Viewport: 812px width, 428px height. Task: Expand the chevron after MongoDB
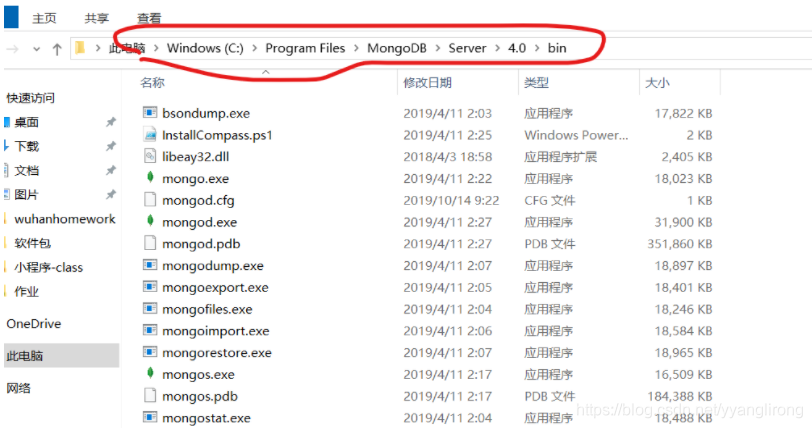438,48
